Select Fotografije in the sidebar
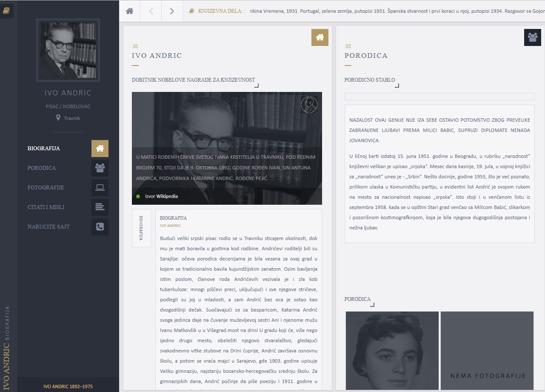This screenshot has width=545, height=392. point(46,188)
